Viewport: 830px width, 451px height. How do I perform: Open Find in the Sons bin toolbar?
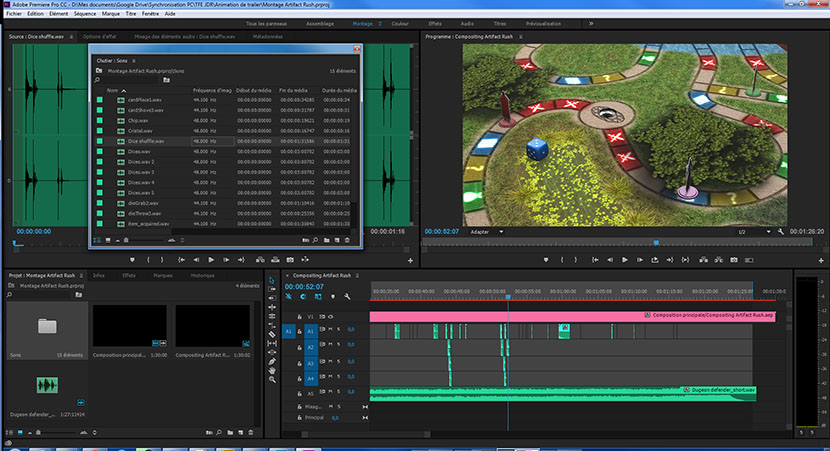[x=315, y=240]
